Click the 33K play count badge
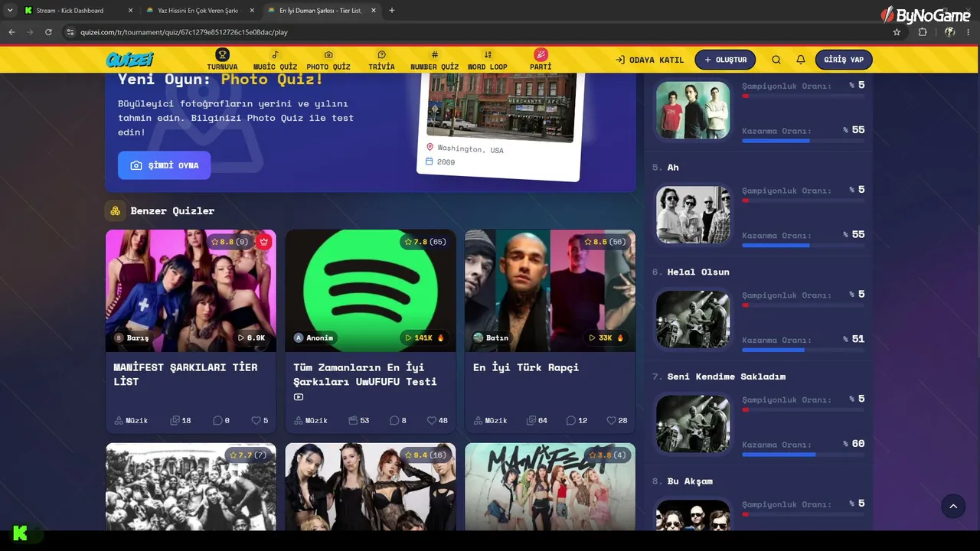 click(606, 337)
